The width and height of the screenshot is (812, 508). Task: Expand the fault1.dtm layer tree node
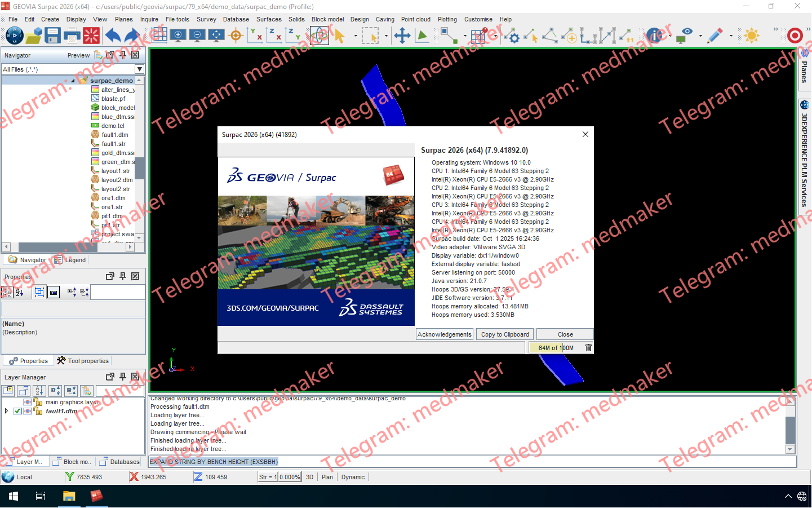[x=6, y=411]
